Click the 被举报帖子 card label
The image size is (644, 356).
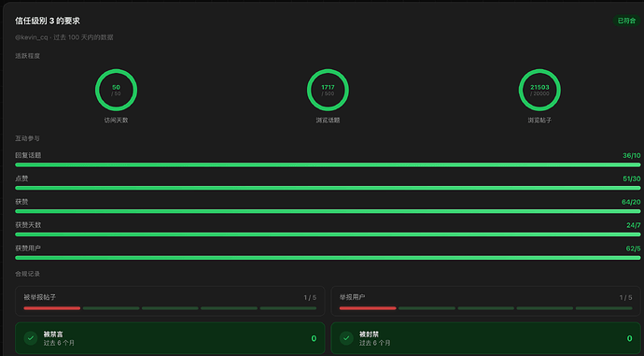coord(40,297)
